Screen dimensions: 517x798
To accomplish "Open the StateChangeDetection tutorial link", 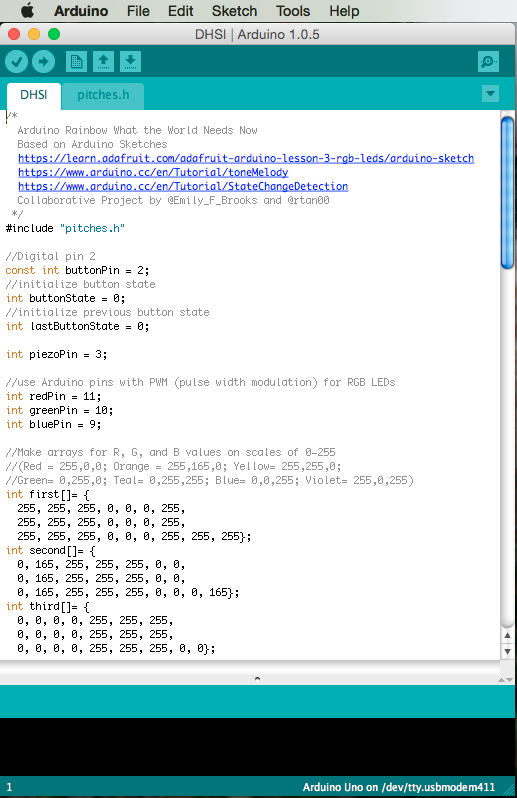I will point(183,186).
